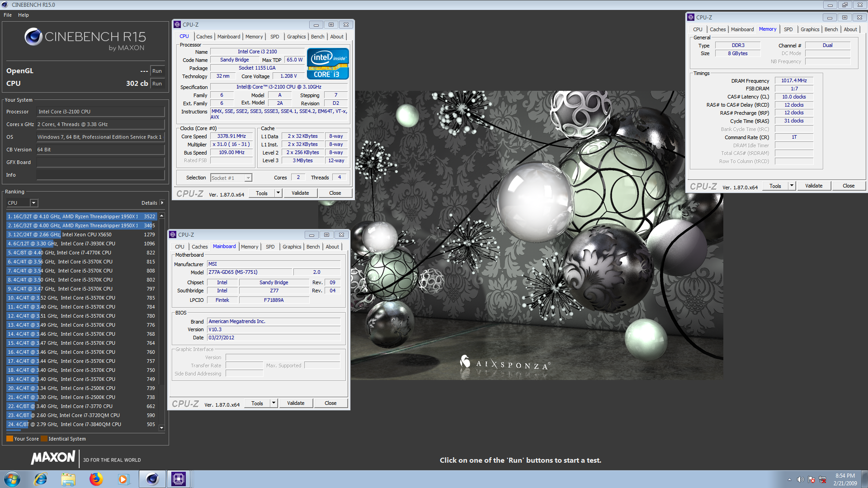Click the volume speaker tray icon
Screen dimensions: 868x488
[800, 479]
